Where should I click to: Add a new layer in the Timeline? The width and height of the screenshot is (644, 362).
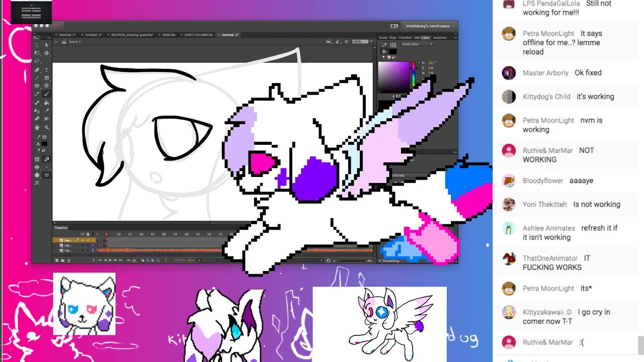(57, 260)
